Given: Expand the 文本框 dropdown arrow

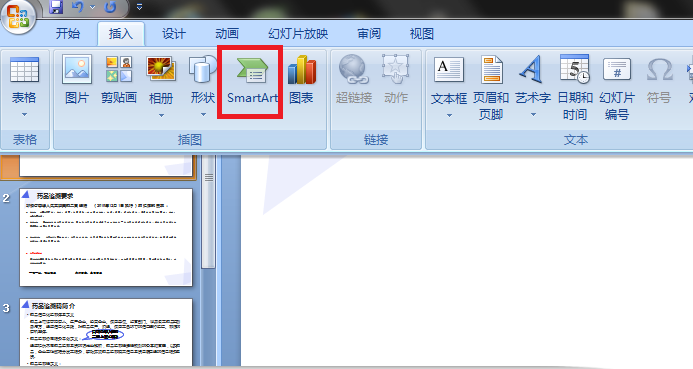Looking at the screenshot, I should (x=449, y=116).
